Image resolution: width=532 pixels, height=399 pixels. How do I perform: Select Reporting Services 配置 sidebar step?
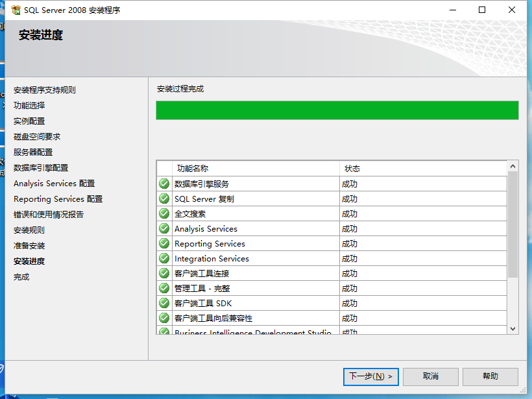point(58,199)
